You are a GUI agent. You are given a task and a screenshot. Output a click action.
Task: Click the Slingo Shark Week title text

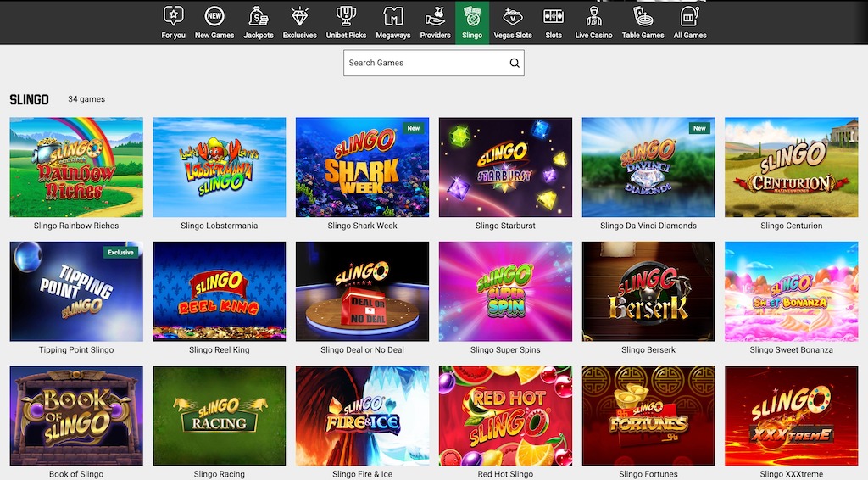362,226
